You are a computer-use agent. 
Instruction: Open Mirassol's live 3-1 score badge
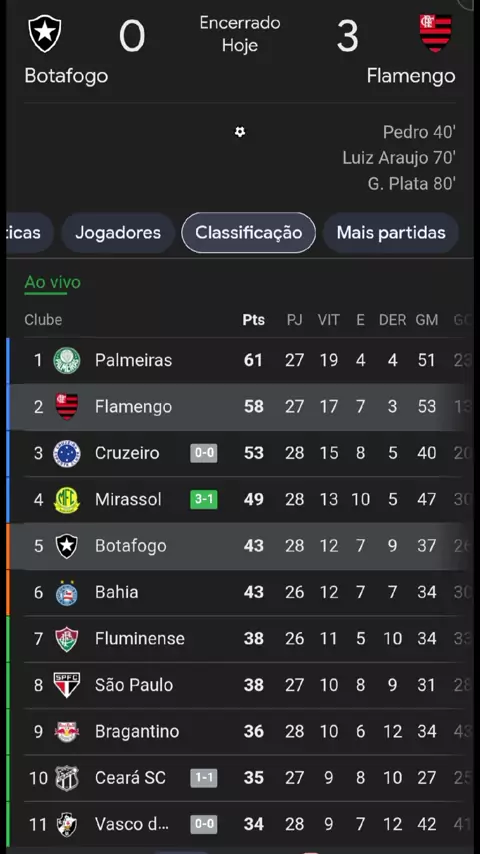pos(204,499)
